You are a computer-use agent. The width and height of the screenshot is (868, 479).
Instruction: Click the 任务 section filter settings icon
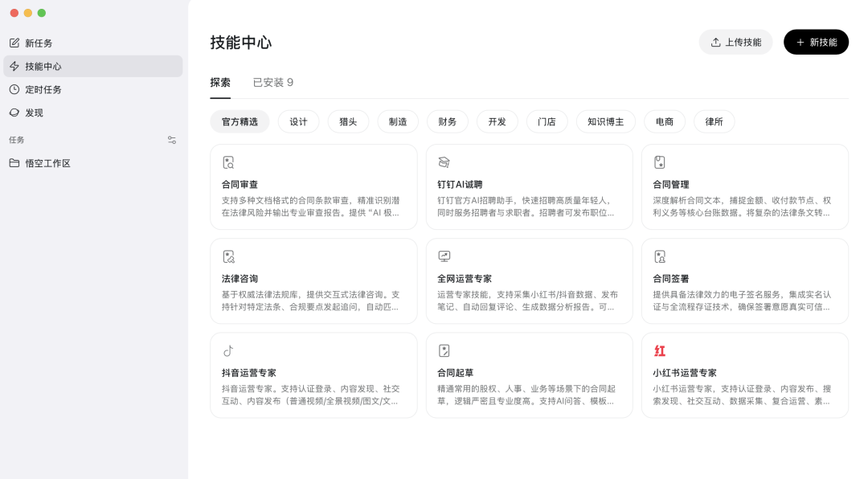(x=171, y=139)
